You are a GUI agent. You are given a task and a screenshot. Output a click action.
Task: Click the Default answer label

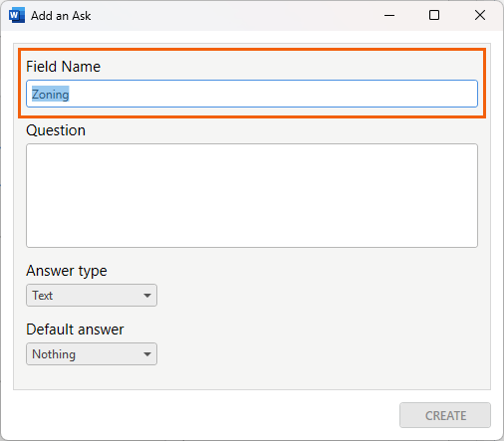(x=75, y=330)
